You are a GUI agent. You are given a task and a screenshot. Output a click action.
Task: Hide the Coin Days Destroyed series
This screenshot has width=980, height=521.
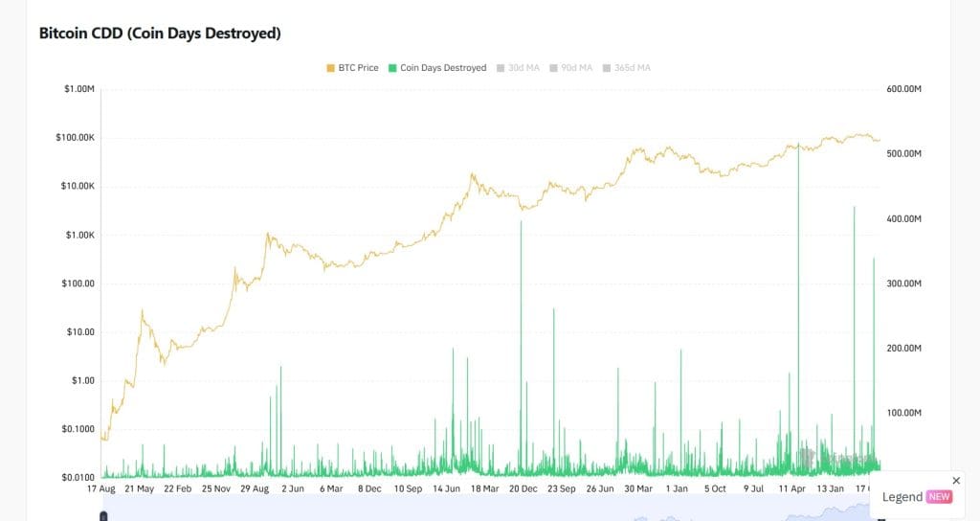tap(443, 68)
